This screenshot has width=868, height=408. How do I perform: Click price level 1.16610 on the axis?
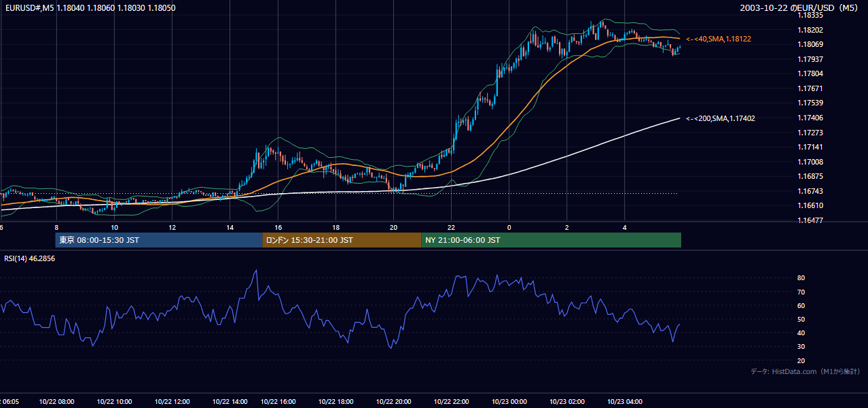pyautogui.click(x=810, y=205)
